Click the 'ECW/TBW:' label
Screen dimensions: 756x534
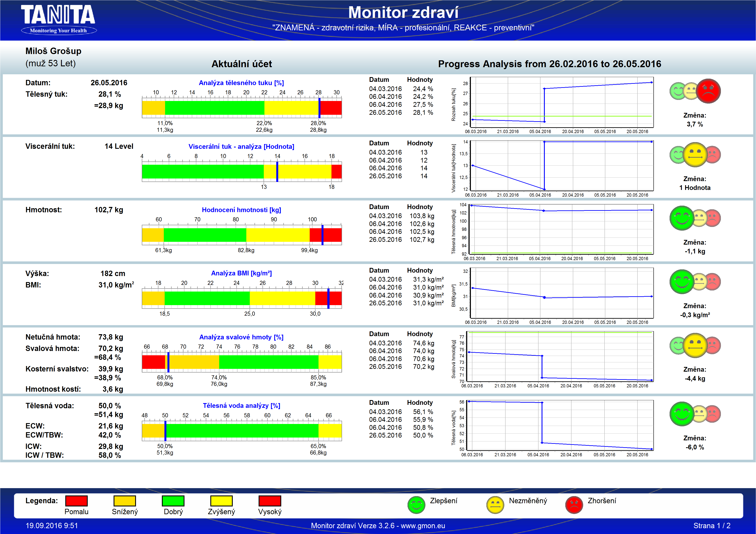tap(44, 435)
